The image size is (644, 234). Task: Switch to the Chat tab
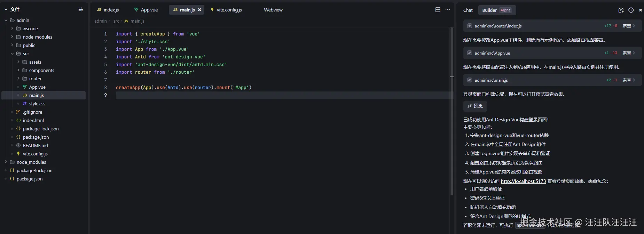click(468, 10)
